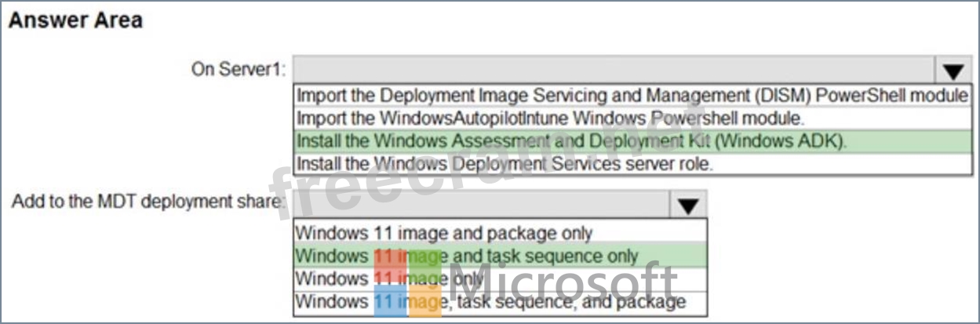Choose Windows 11 image and task sequence only
This screenshot has height=324, width=980.
tap(467, 256)
